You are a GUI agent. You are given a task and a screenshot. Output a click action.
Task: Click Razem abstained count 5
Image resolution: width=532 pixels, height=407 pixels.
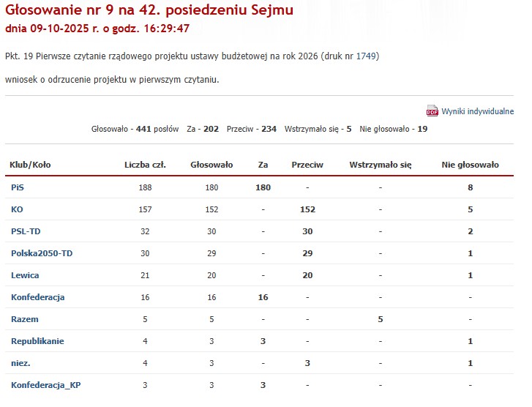pyautogui.click(x=381, y=319)
